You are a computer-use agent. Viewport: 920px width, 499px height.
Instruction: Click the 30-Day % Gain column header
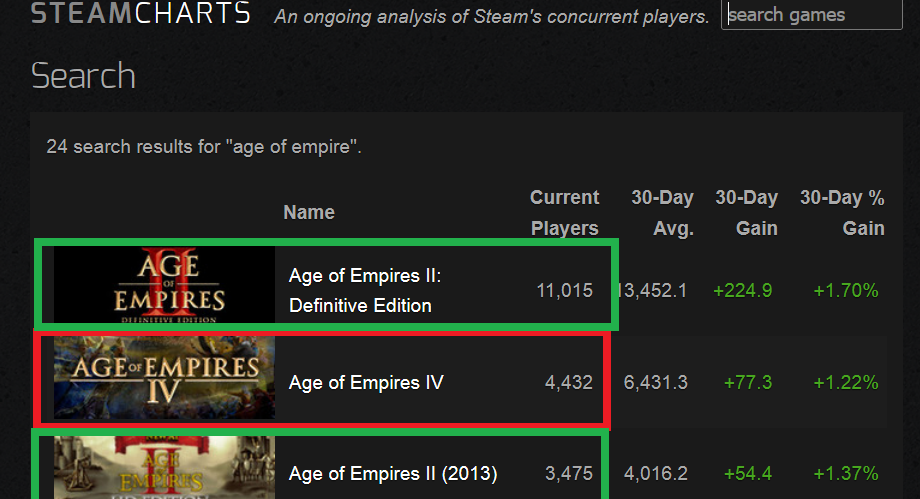click(x=842, y=213)
